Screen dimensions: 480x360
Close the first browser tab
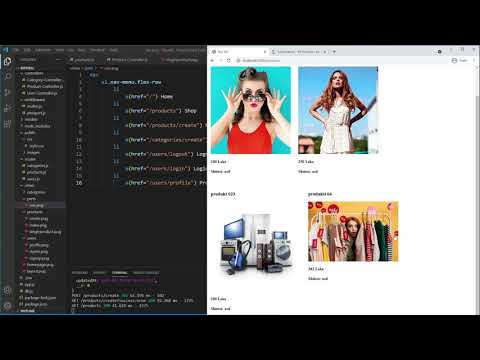click(265, 52)
